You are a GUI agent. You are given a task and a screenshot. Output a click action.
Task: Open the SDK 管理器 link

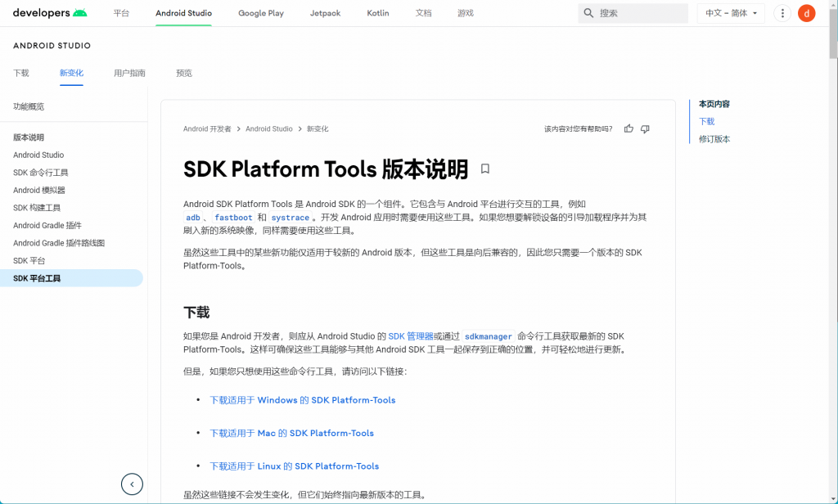tap(411, 336)
